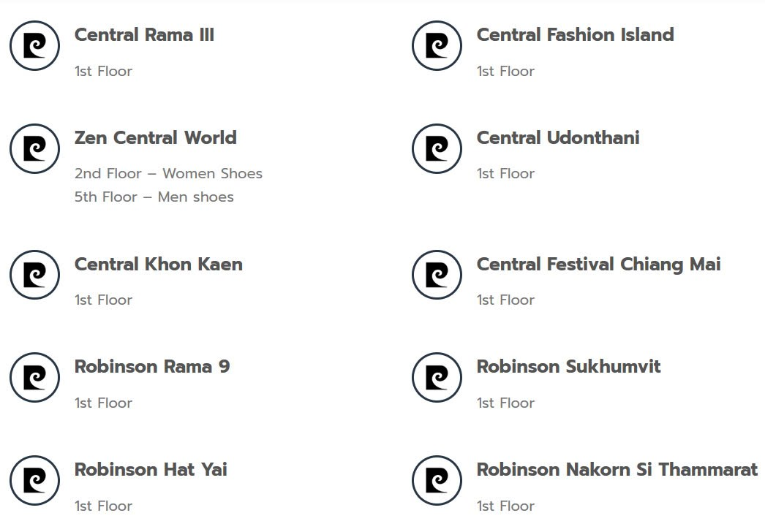This screenshot has height=532, width=765.
Task: Click the Central Festival Chiang Mai heading
Action: click(x=598, y=265)
